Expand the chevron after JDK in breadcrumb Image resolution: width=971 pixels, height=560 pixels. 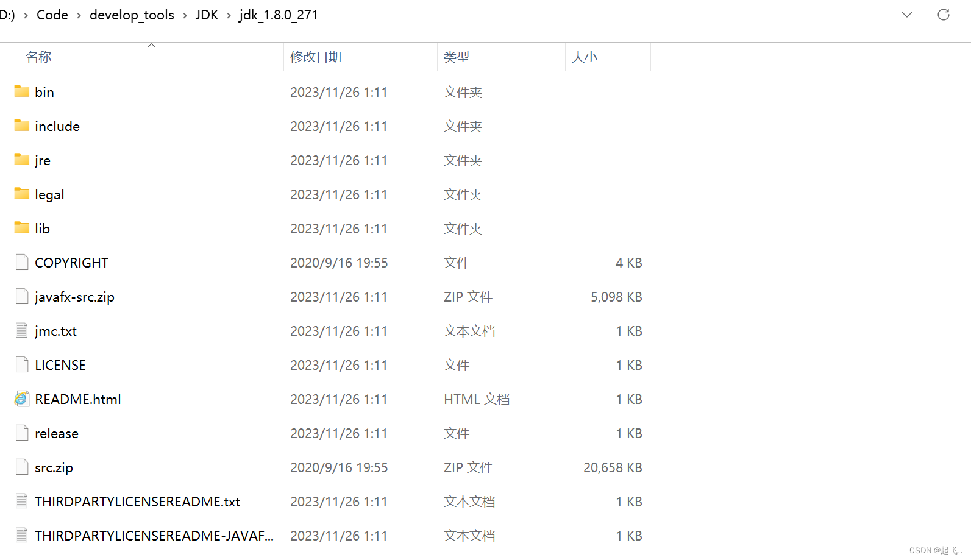(x=229, y=15)
